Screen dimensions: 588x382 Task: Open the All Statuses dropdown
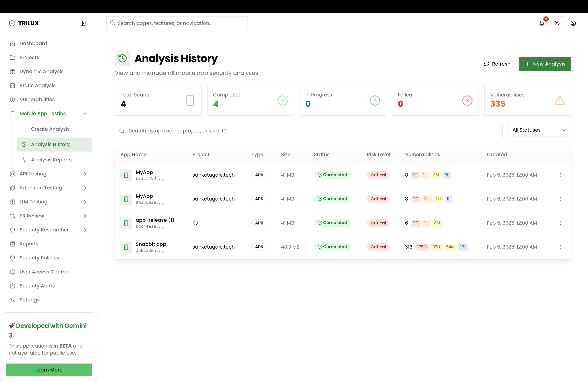pyautogui.click(x=539, y=130)
